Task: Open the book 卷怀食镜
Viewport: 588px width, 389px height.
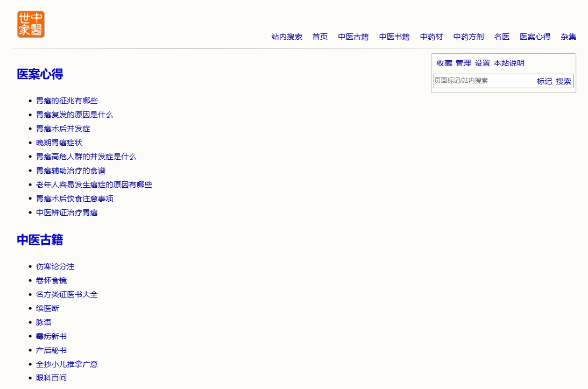Action: [51, 280]
